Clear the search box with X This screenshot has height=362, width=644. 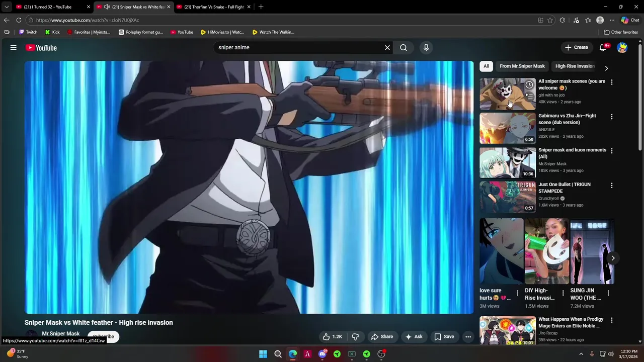(387, 48)
